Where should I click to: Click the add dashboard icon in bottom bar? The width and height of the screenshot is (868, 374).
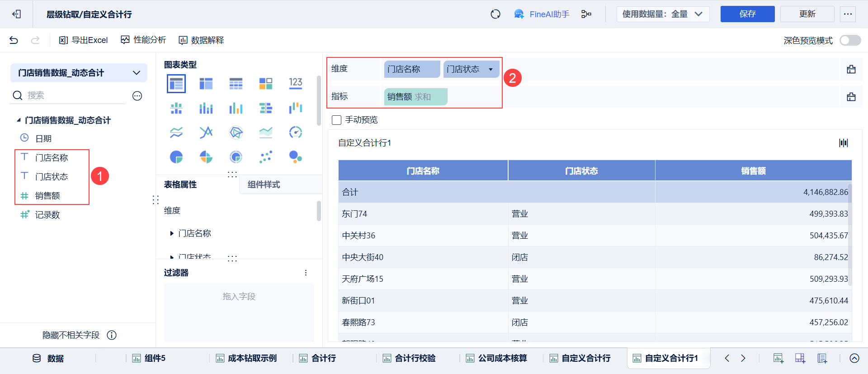(x=800, y=358)
